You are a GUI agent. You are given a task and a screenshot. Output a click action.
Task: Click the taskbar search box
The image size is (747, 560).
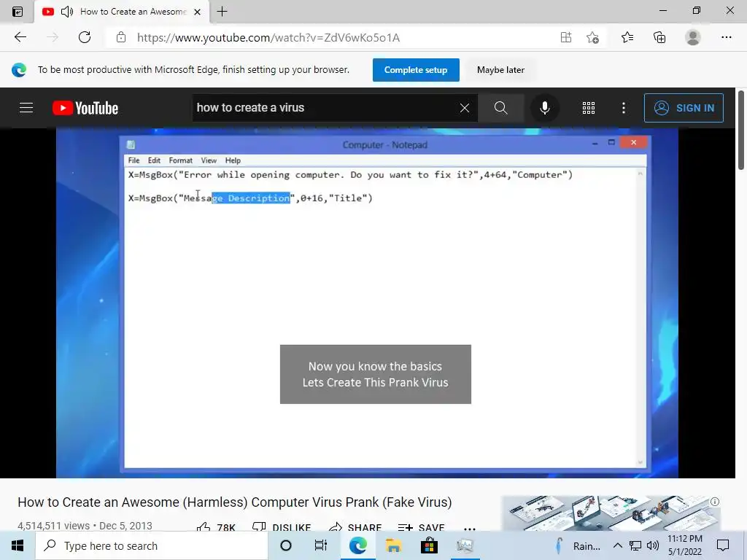(152, 545)
